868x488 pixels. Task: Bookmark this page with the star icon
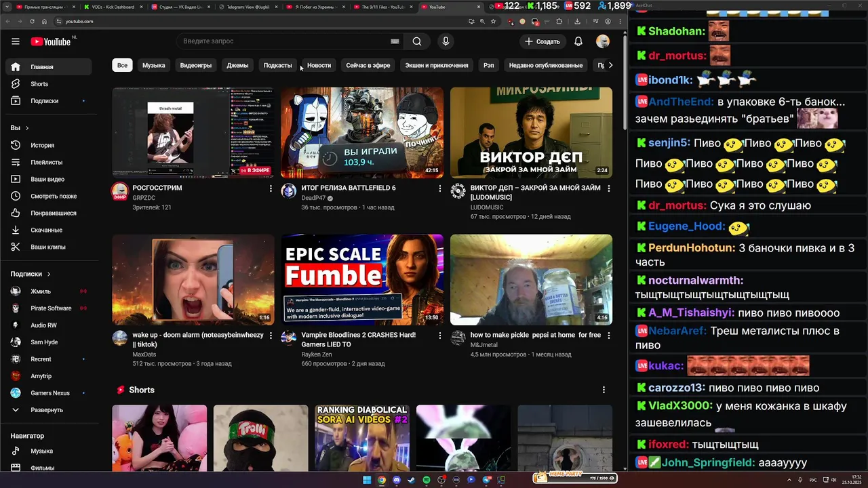pos(493,21)
